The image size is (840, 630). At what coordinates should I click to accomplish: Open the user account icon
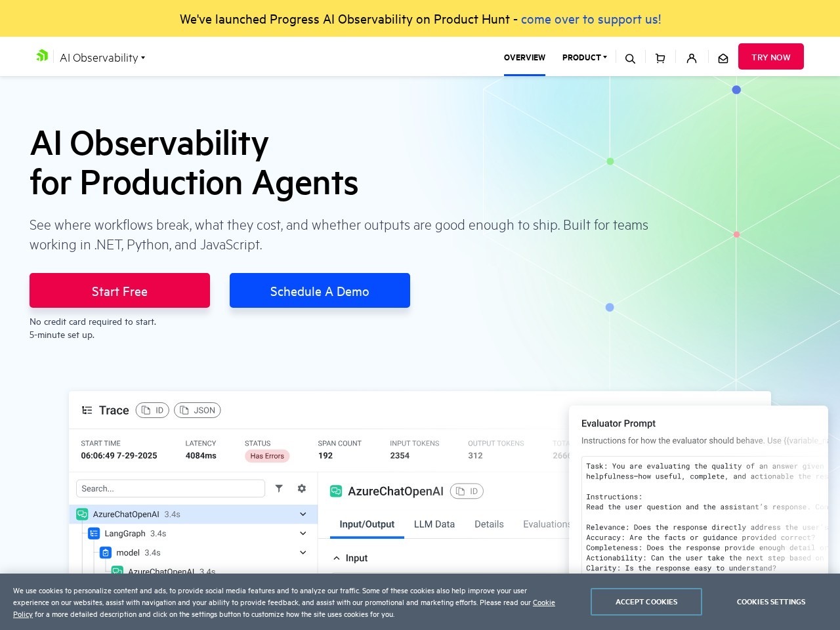pos(692,58)
